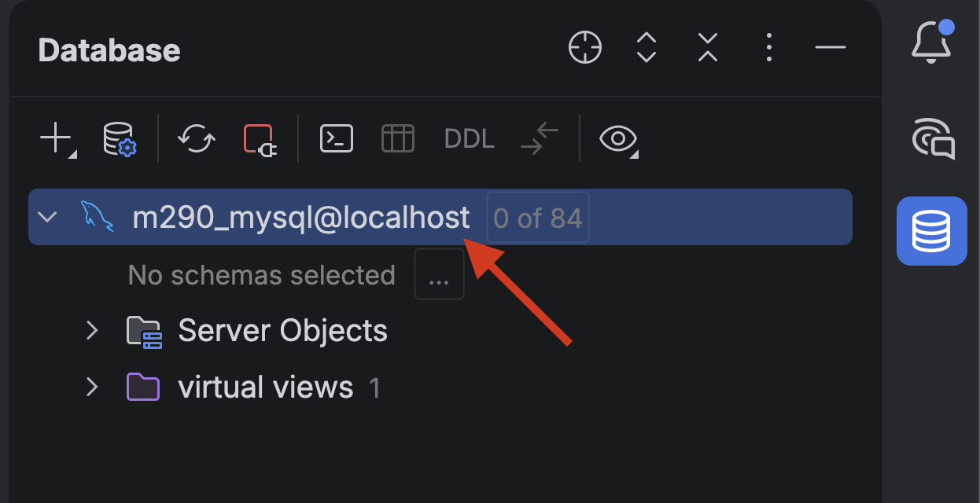This screenshot has height=503, width=980.
Task: Open the three-dot options menu
Action: click(769, 49)
